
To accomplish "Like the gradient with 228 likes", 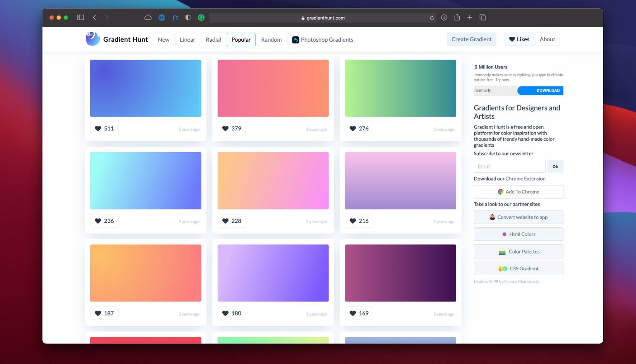I will tap(232, 221).
